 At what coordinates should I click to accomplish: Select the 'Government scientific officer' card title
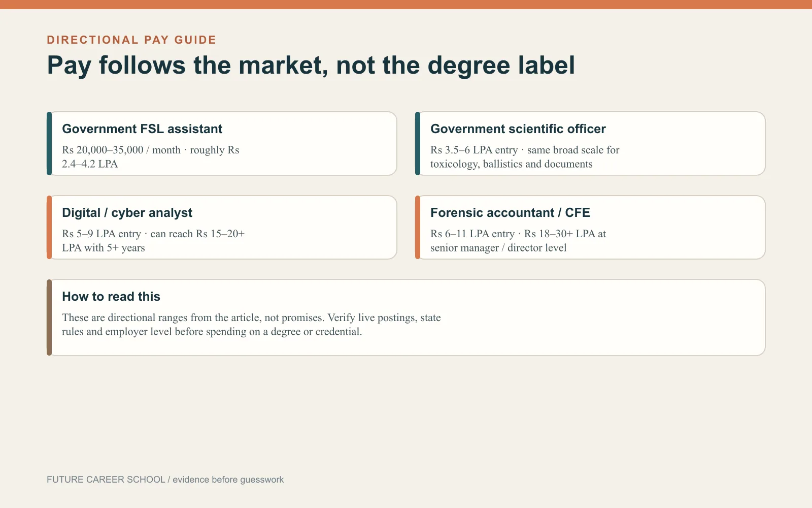click(518, 129)
